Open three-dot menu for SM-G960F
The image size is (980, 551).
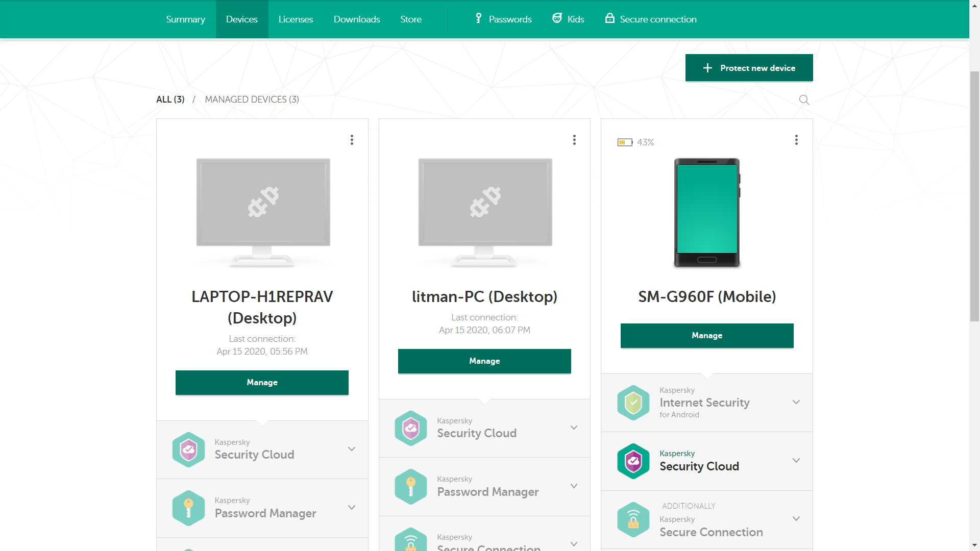tap(796, 140)
